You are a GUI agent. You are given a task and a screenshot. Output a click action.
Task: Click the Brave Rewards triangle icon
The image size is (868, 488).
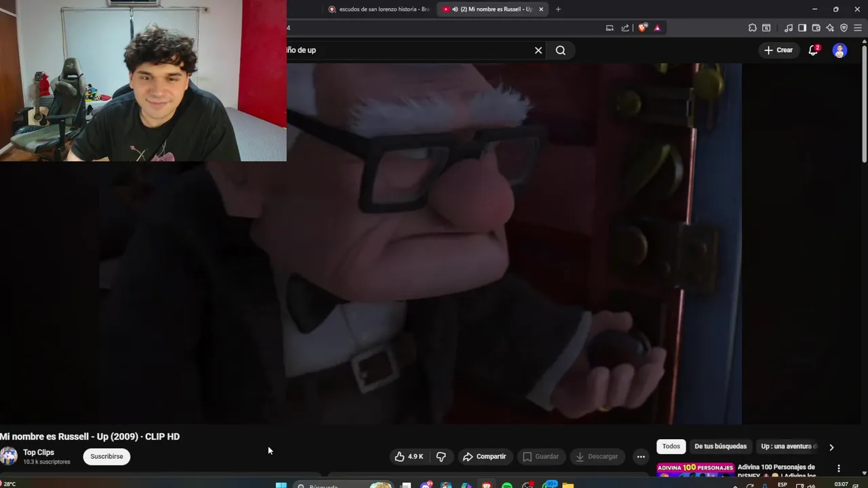[x=657, y=28]
